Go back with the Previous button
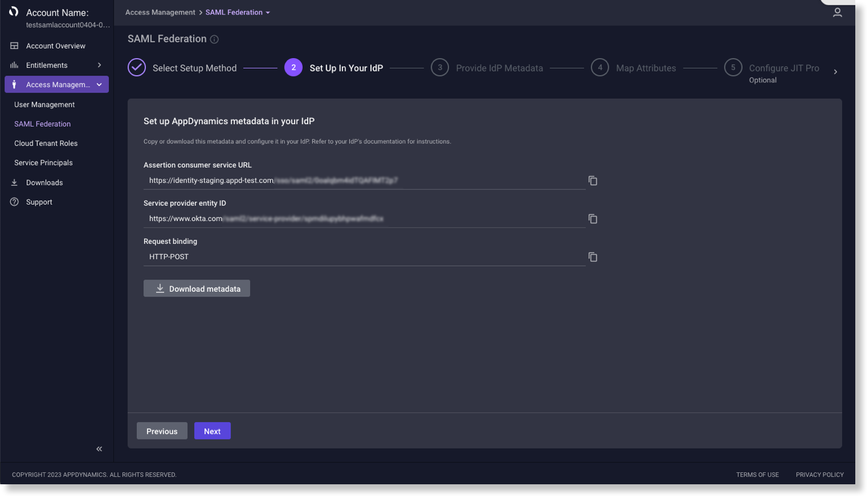868x497 pixels. [x=162, y=431]
